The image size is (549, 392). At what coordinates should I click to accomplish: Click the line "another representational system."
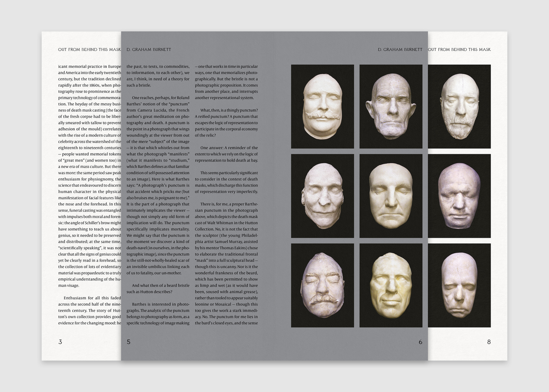(x=224, y=98)
